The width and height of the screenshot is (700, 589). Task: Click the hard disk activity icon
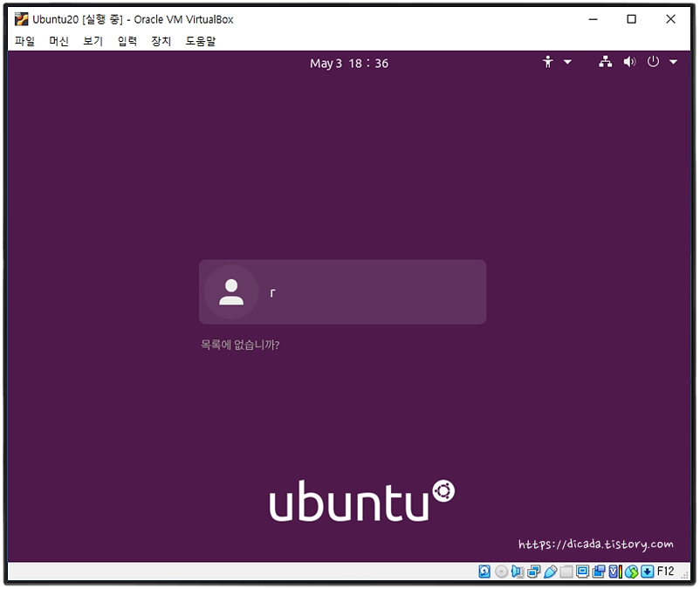click(484, 572)
